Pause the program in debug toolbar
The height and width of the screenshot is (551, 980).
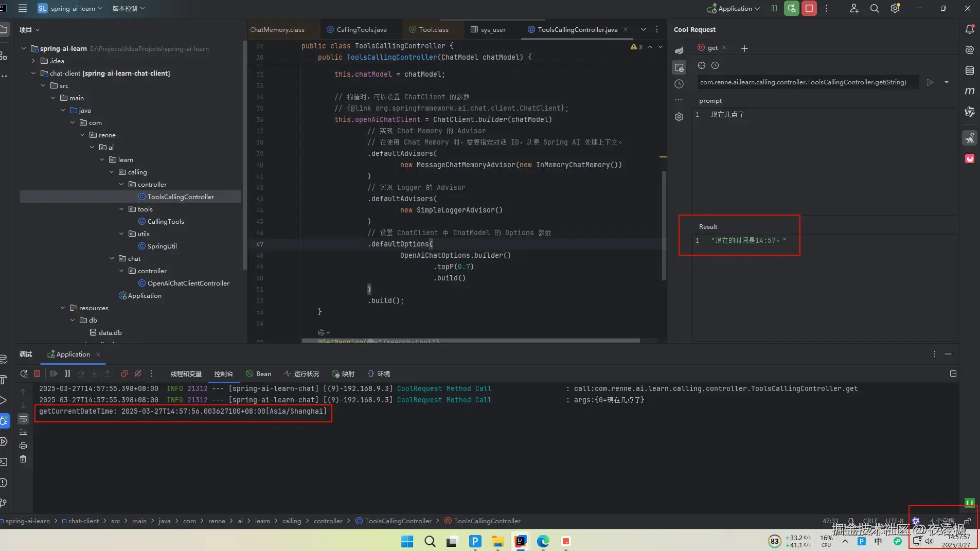point(67,374)
